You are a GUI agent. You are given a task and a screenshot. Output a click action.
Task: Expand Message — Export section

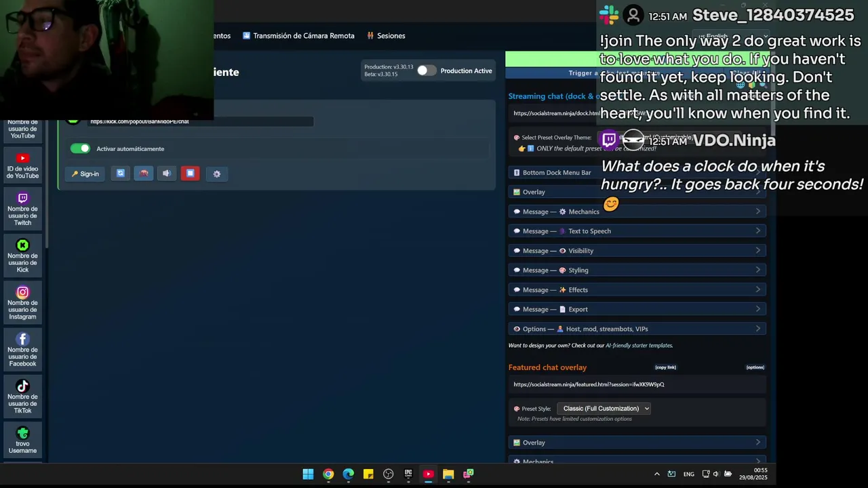pos(637,309)
